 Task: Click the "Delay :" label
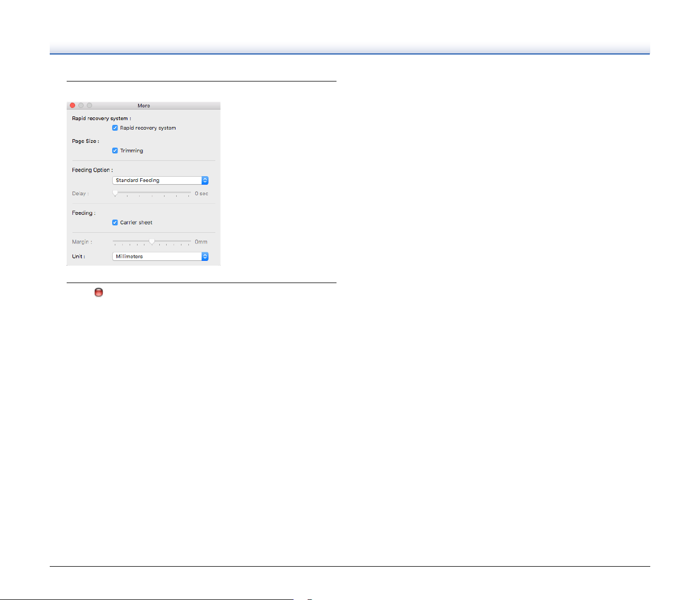pyautogui.click(x=80, y=194)
